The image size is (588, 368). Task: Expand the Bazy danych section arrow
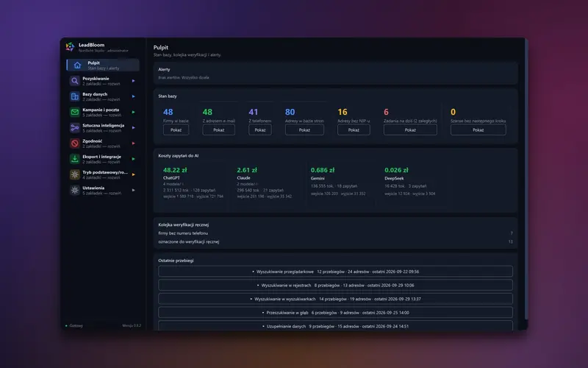[x=134, y=96]
